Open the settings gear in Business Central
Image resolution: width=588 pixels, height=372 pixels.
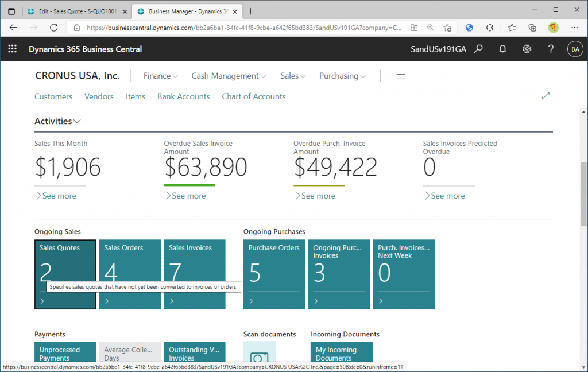point(527,49)
